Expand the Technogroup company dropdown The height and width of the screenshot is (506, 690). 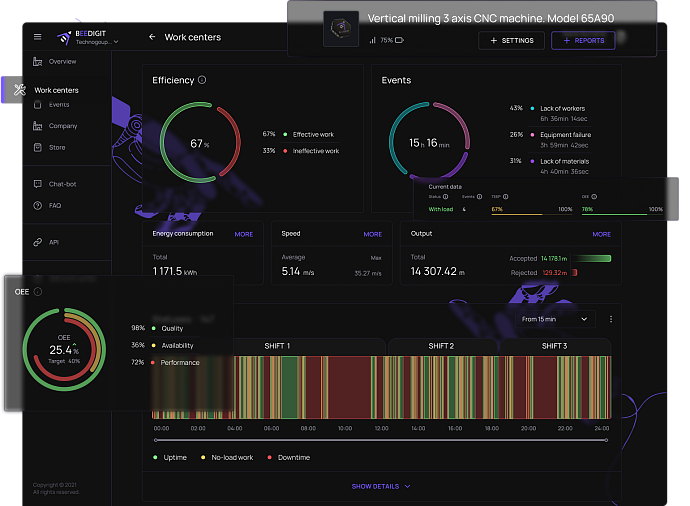click(116, 42)
